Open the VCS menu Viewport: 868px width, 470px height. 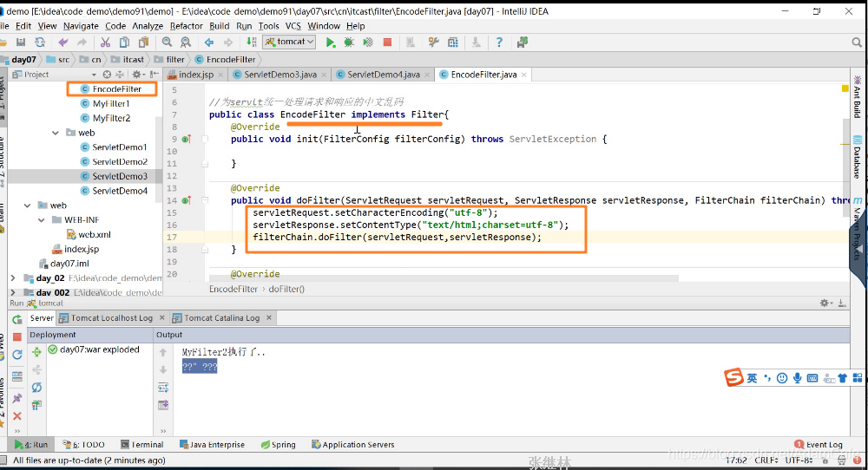293,26
